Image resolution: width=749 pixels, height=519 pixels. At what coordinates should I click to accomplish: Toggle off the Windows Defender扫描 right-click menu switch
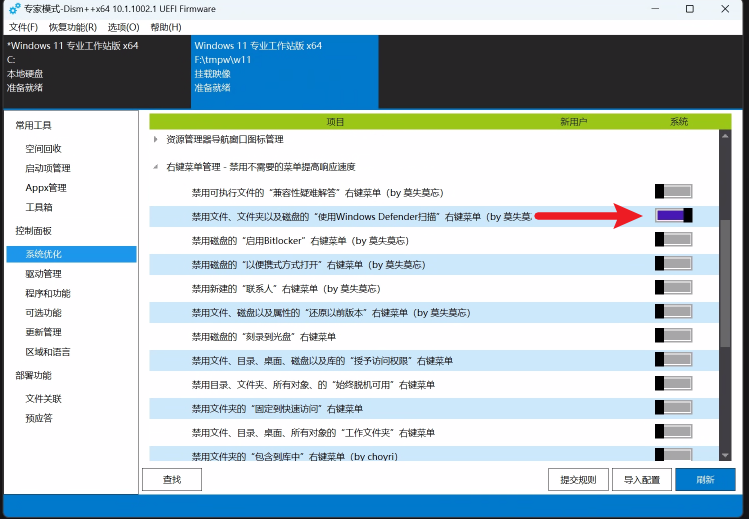pos(673,215)
